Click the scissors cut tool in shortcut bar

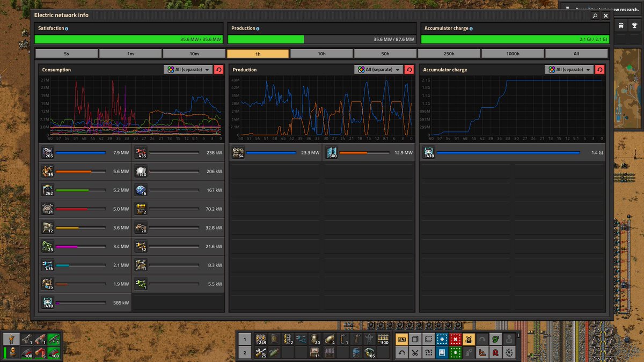pos(415,352)
